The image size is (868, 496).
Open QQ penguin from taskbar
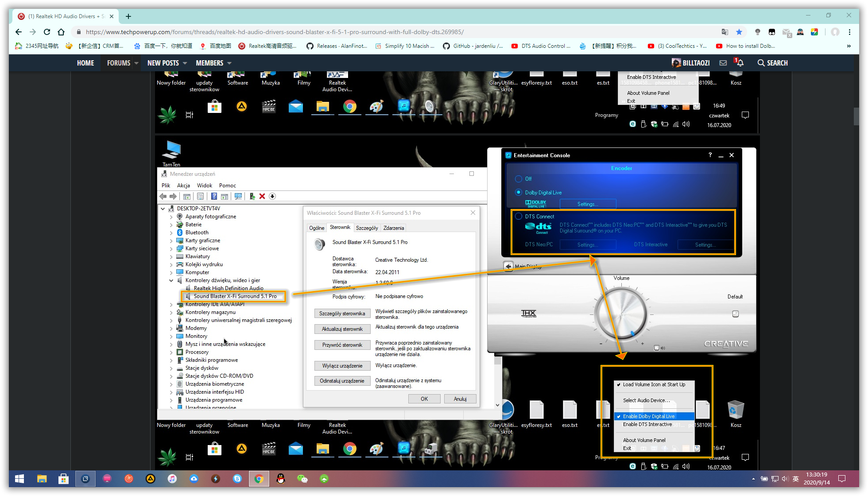click(280, 479)
